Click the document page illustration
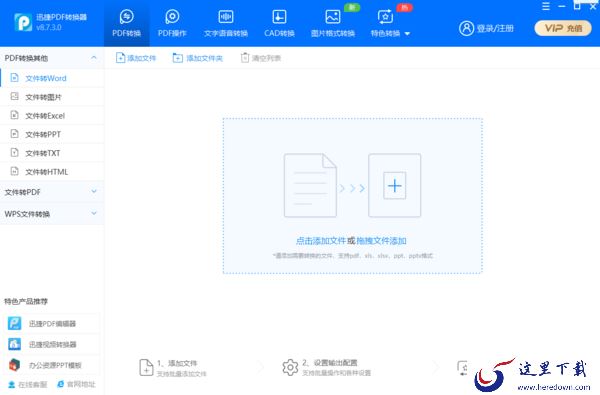Screen dimensions: 600x395 (310, 185)
